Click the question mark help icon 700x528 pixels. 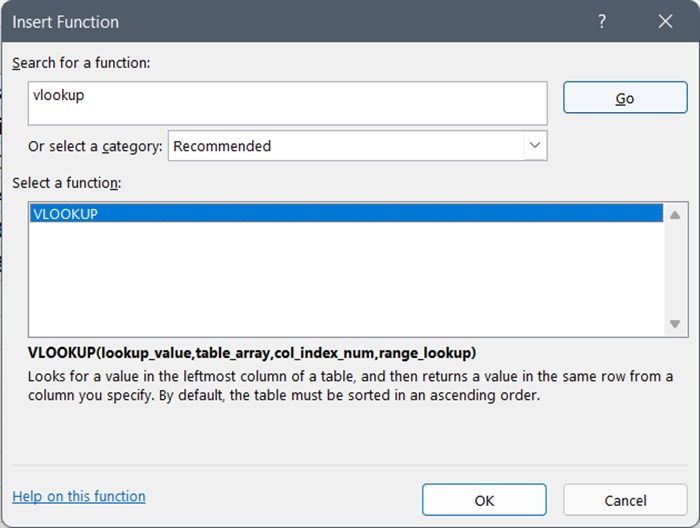602,21
